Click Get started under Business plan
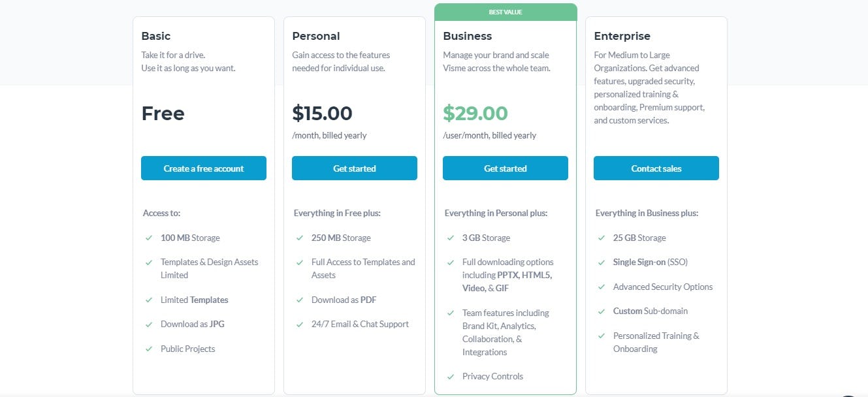 [x=505, y=168]
